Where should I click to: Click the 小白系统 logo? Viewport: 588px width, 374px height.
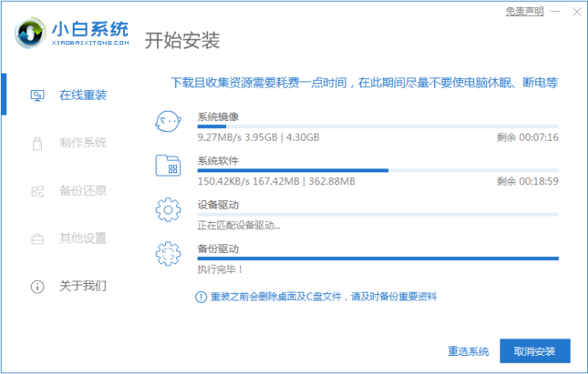(33, 32)
